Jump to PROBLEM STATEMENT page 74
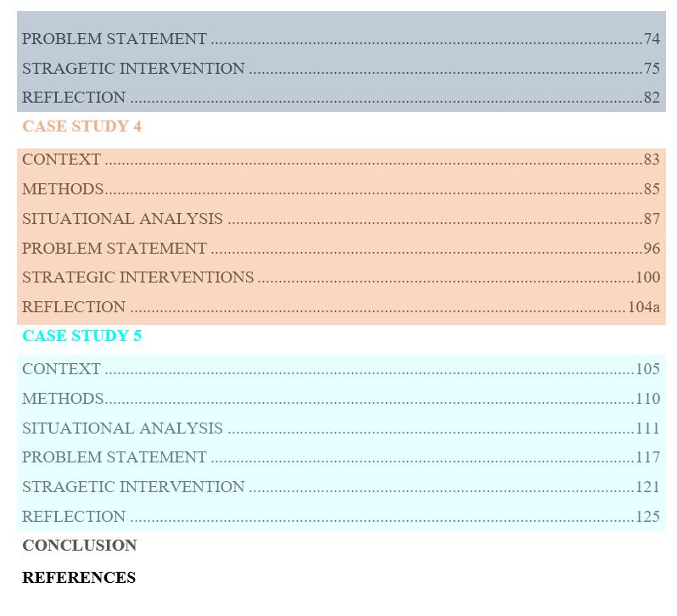677x616 pixels. 114,39
